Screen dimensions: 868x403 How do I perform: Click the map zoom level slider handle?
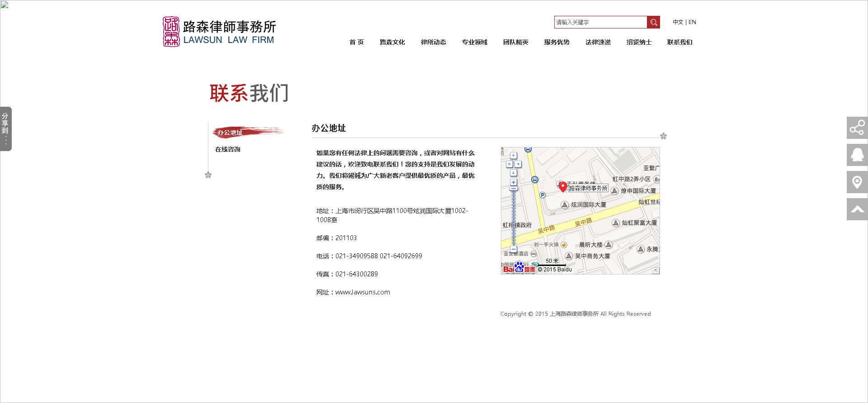(x=514, y=189)
